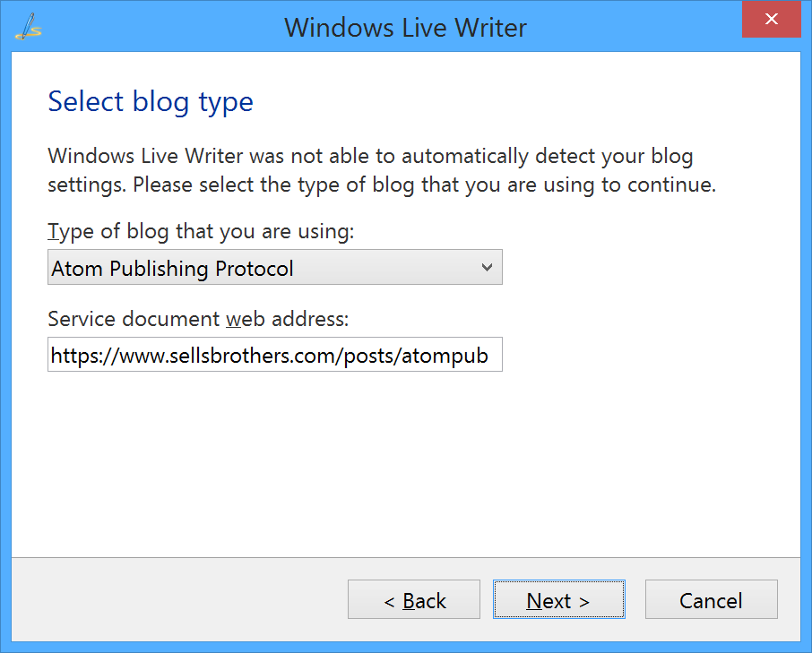The height and width of the screenshot is (653, 812).
Task: Focus the service document web address field
Action: [x=275, y=355]
